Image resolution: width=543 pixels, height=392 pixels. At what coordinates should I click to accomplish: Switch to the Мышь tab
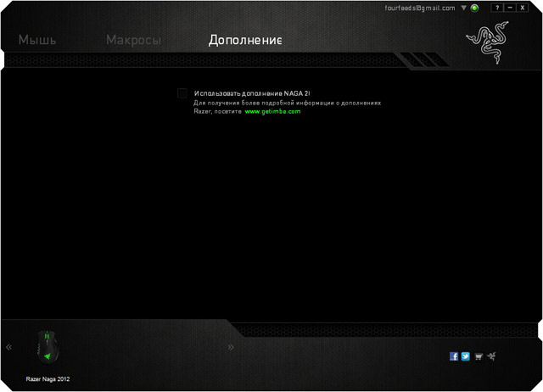37,40
